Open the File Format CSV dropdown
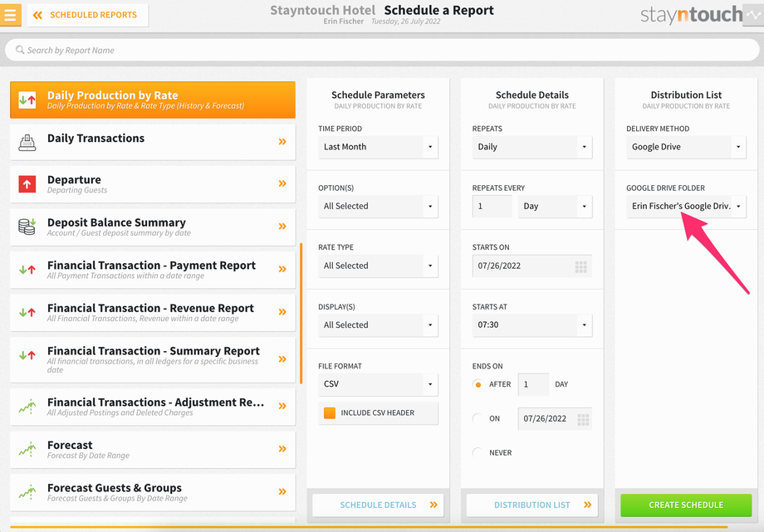The image size is (764, 532). point(378,384)
